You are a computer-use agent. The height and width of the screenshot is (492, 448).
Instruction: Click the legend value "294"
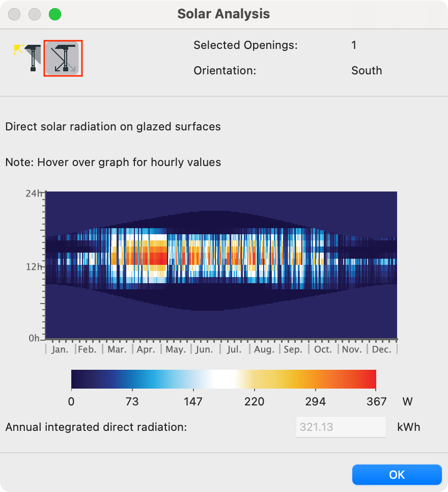(x=315, y=401)
